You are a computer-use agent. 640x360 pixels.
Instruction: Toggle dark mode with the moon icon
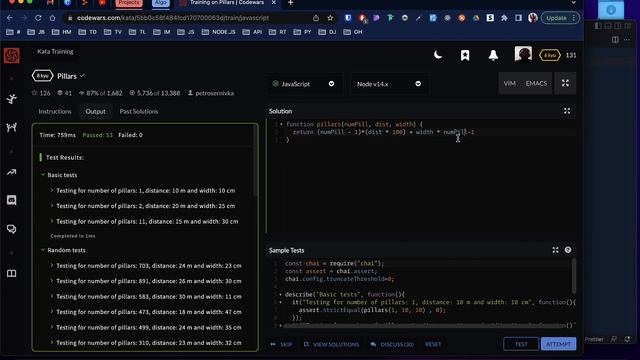[438, 55]
